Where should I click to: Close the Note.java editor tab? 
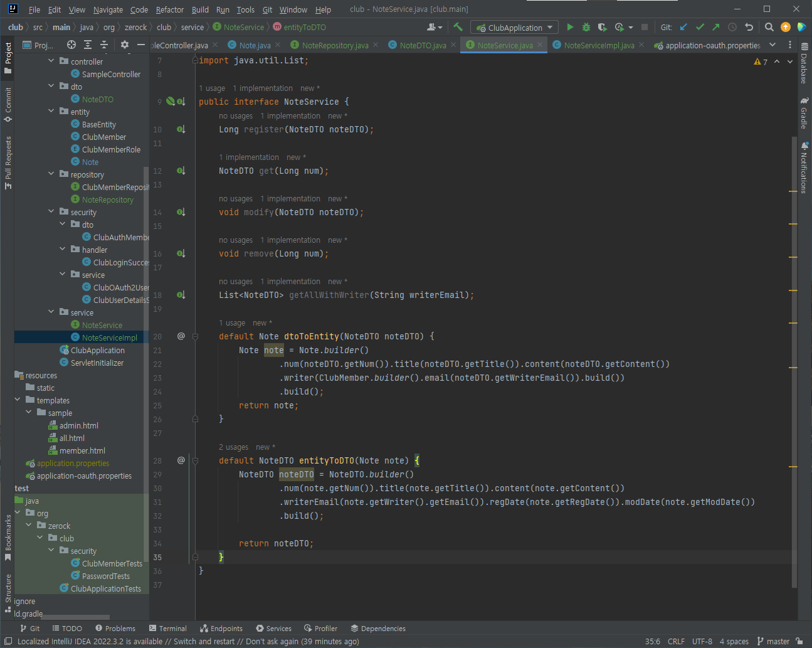coord(278,45)
